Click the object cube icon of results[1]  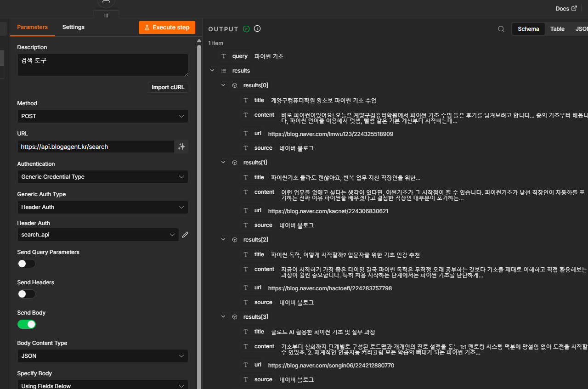coord(235,163)
